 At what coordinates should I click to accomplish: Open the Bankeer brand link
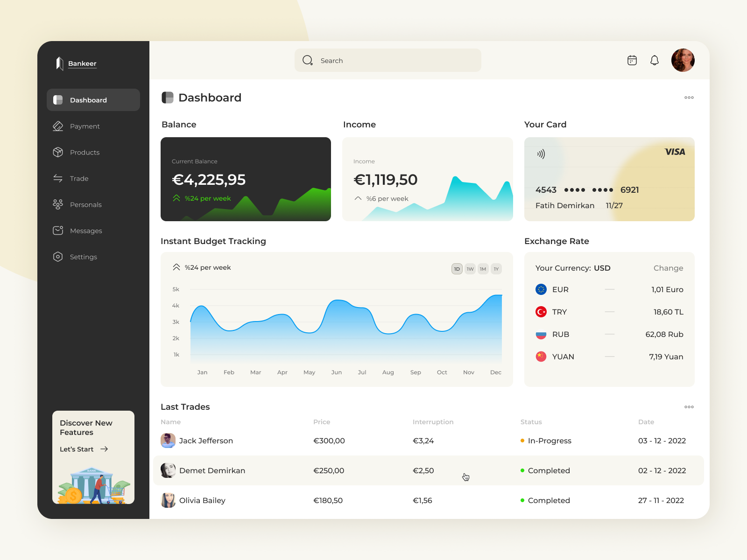click(x=82, y=63)
